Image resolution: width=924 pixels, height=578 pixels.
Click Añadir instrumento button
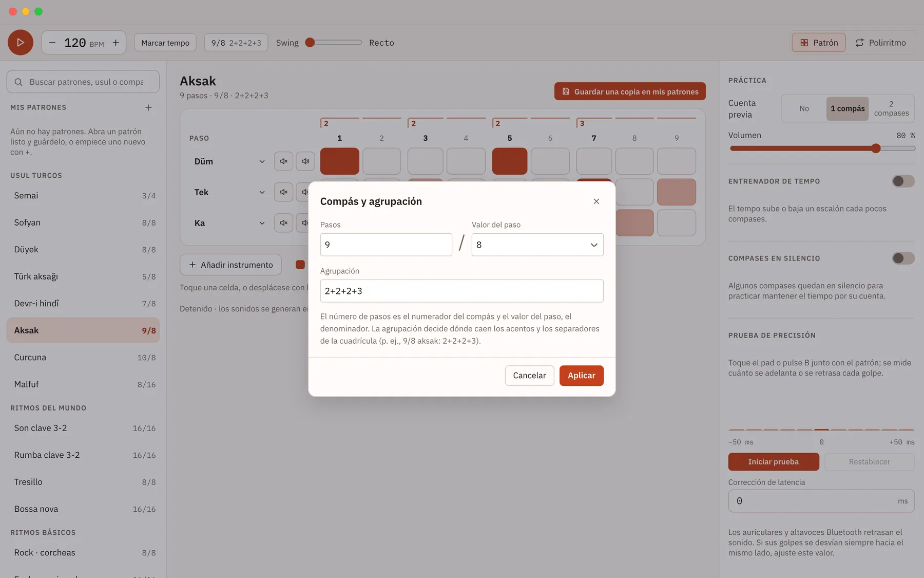pyautogui.click(x=230, y=265)
